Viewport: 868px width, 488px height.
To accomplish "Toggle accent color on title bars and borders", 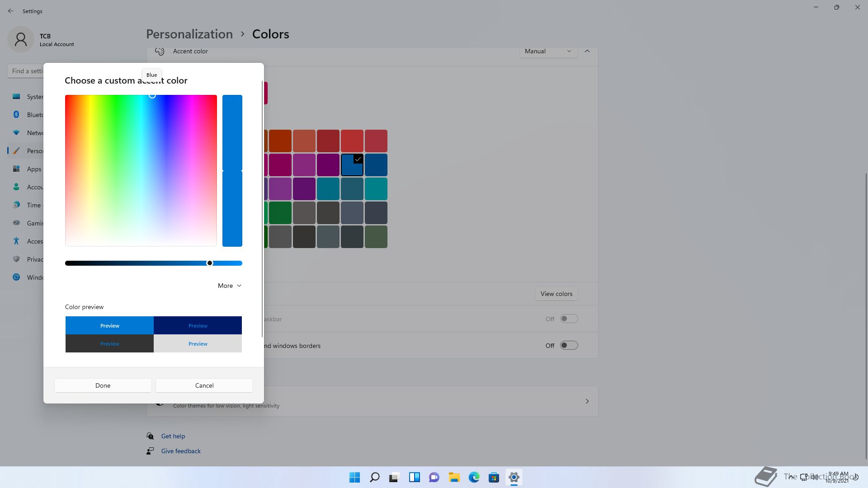I will point(569,346).
